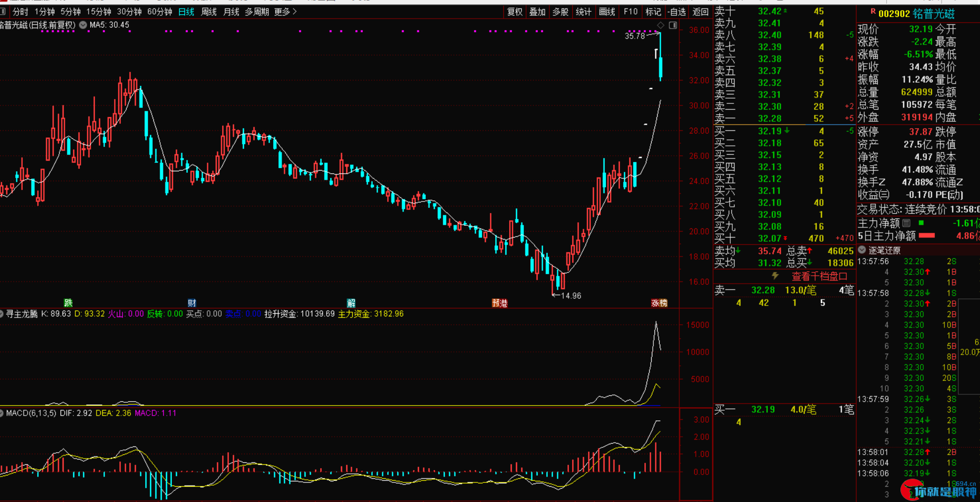
Task: Switch to 1分钟 period tab
Action: [45, 12]
